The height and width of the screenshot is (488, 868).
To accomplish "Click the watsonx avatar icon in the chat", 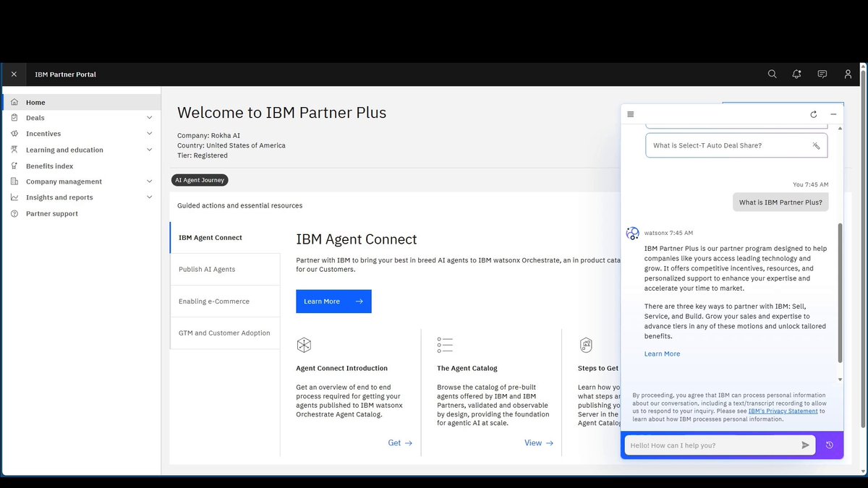I will [x=633, y=233].
